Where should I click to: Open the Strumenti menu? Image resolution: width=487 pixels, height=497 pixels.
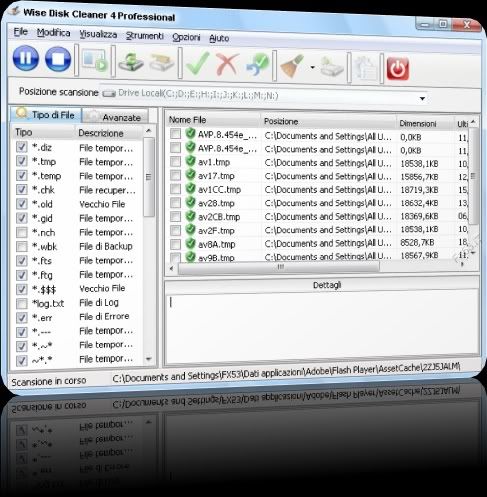click(145, 36)
